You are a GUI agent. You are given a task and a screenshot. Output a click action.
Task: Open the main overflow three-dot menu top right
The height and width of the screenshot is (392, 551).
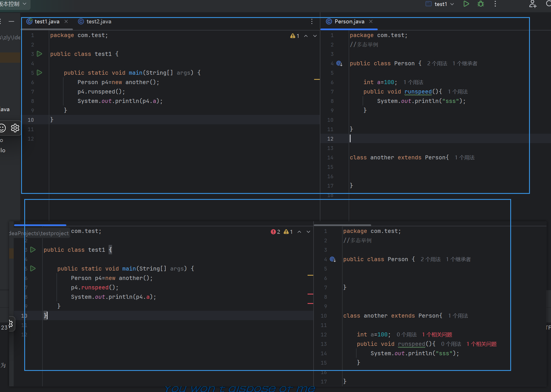495,4
